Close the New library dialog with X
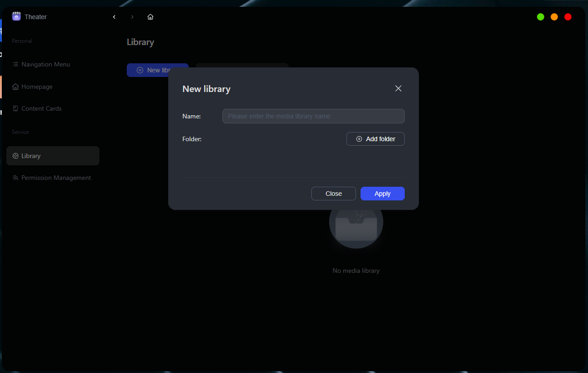 tap(398, 88)
